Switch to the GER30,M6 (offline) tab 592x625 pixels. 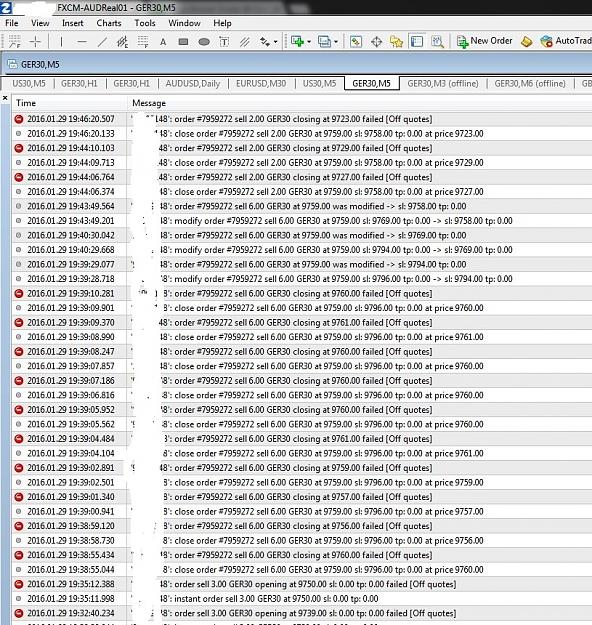(530, 84)
